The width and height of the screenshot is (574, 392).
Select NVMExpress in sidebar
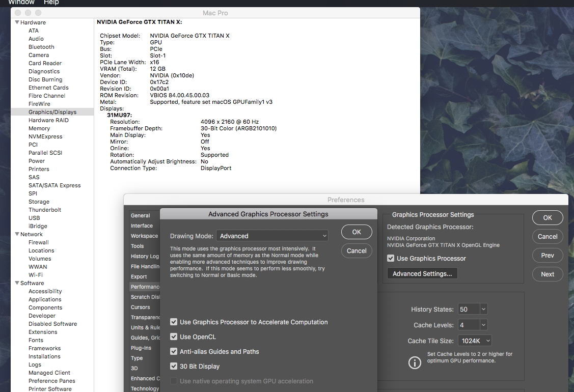(45, 136)
